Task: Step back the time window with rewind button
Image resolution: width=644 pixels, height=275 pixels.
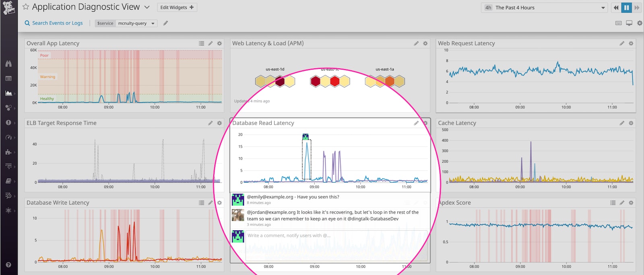Action: click(x=616, y=8)
